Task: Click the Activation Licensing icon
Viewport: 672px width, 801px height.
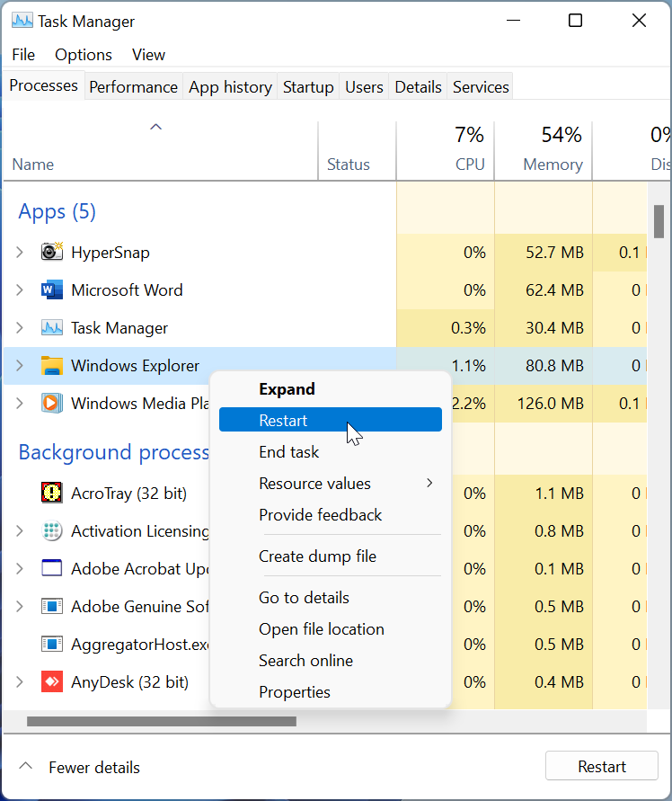Action: tap(51, 530)
